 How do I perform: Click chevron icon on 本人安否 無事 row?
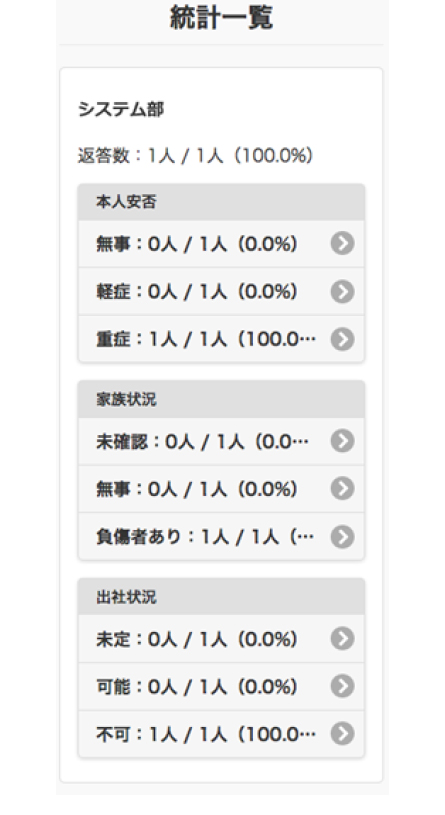click(343, 243)
